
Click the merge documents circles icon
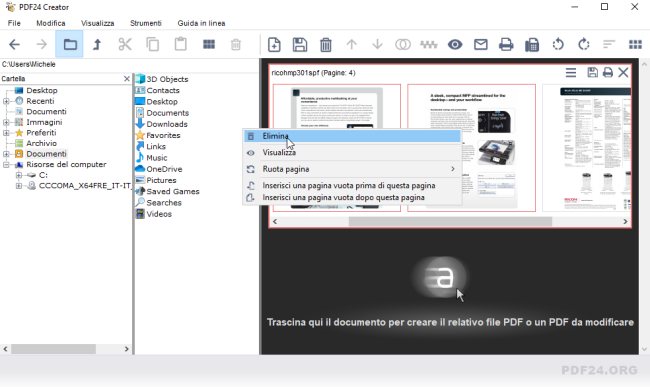click(x=403, y=44)
